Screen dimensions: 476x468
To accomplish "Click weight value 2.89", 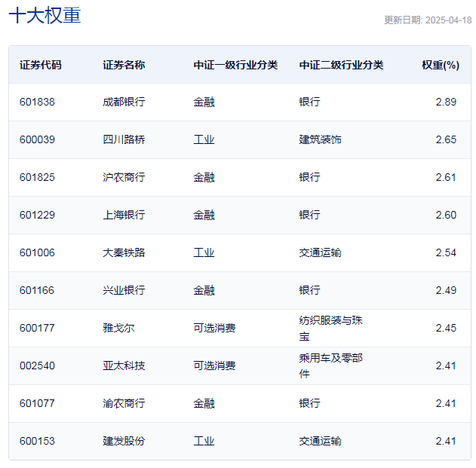I will click(446, 102).
